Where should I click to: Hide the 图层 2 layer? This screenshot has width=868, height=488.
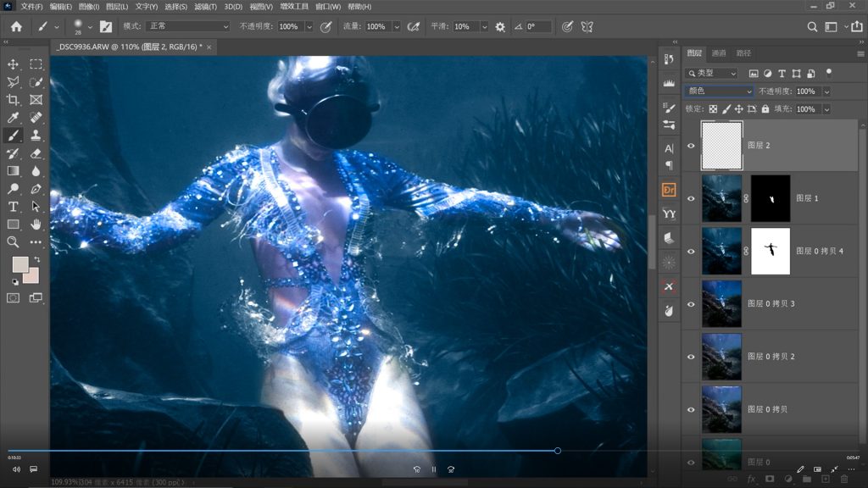pyautogui.click(x=691, y=146)
